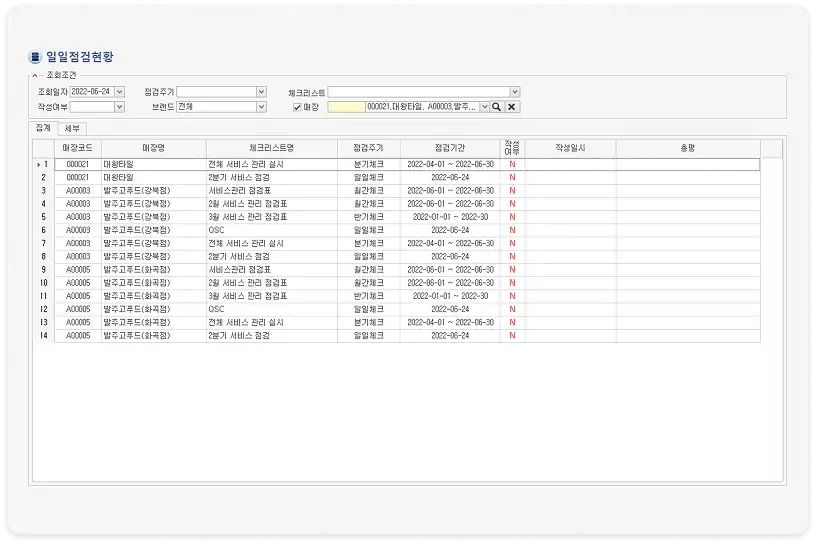Click the red N in row 14
Image resolution: width=816 pixels, height=544 pixels.
[512, 336]
